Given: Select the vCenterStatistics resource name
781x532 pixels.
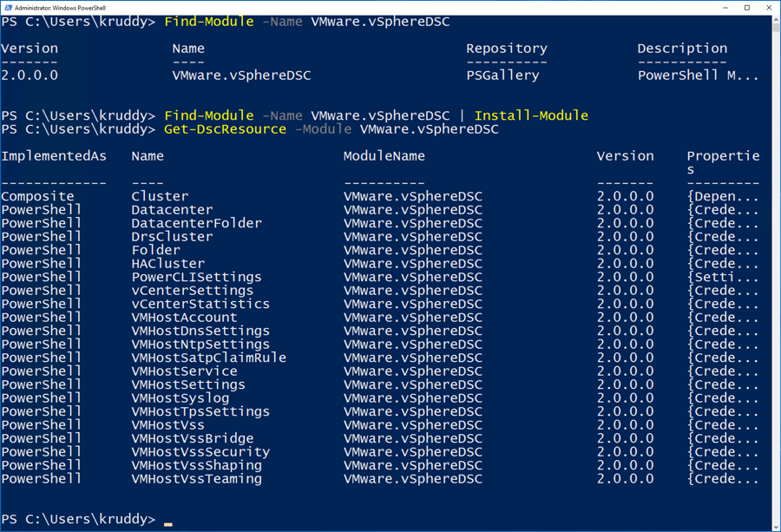Looking at the screenshot, I should tap(200, 304).
